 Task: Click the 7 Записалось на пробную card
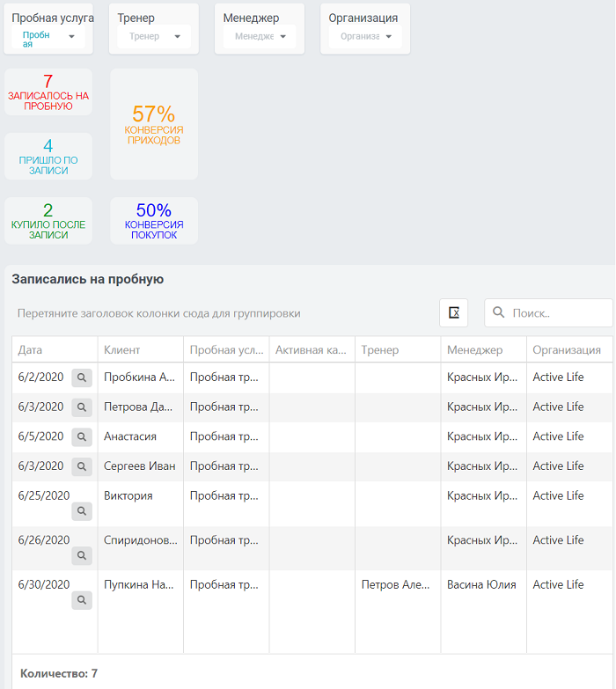pos(48,92)
